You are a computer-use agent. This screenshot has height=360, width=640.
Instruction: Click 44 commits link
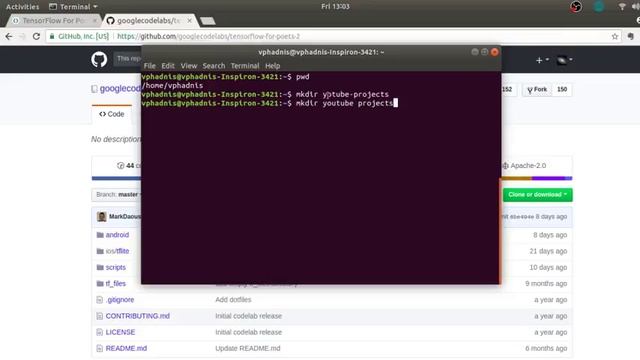[x=129, y=166]
